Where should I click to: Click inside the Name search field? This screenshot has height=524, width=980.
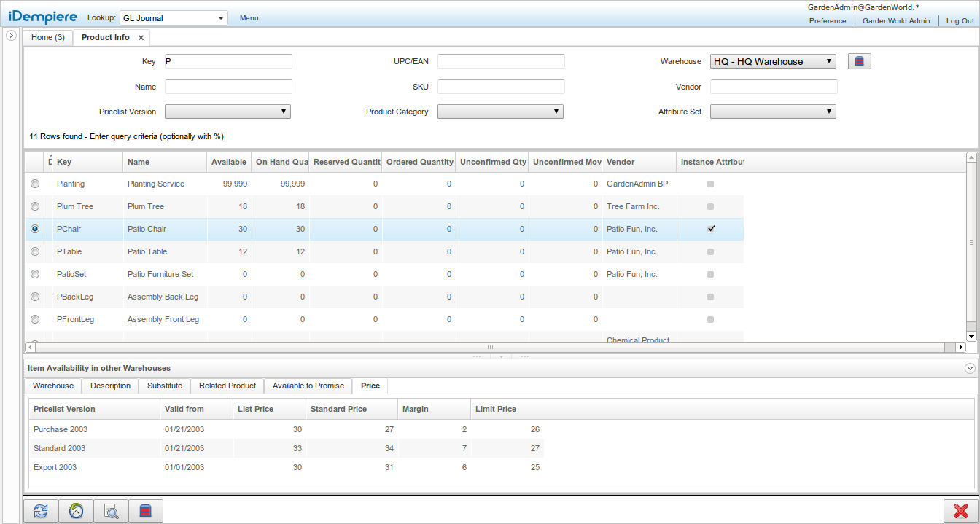[x=228, y=86]
